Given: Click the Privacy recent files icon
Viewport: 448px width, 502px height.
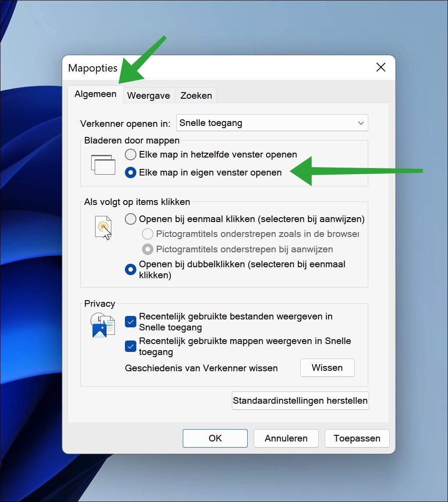Looking at the screenshot, I should [x=102, y=325].
